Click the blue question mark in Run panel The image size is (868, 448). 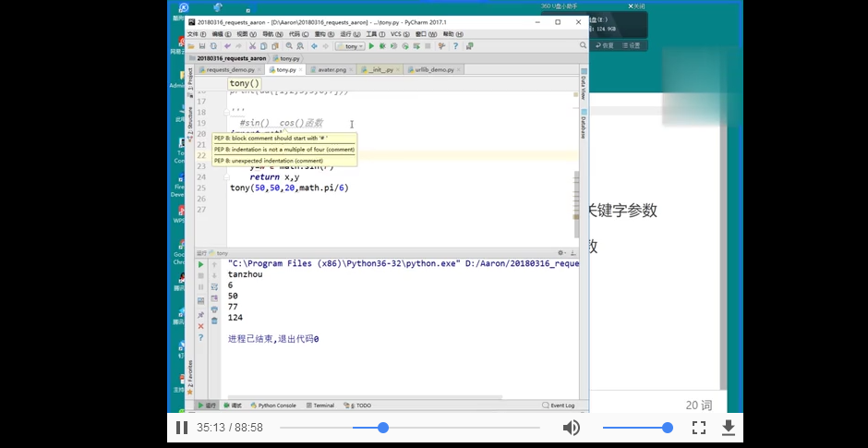pyautogui.click(x=201, y=338)
